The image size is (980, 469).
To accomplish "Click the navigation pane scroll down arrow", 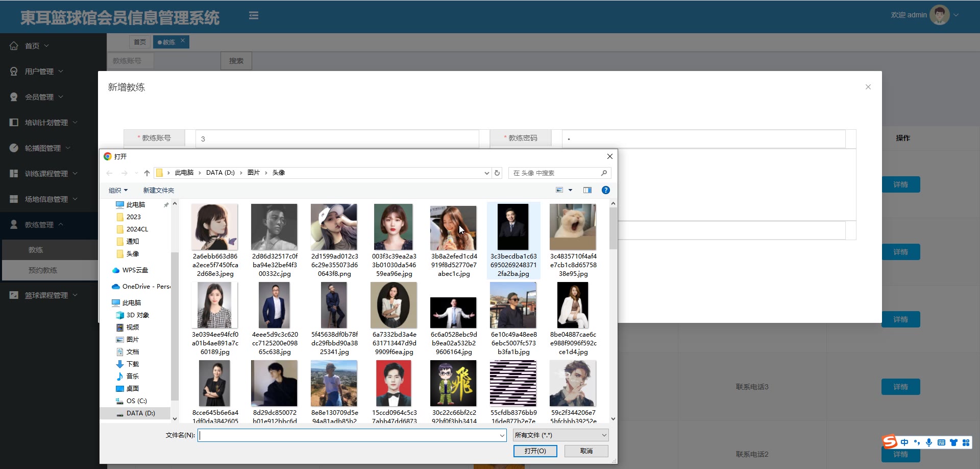I will point(175,418).
